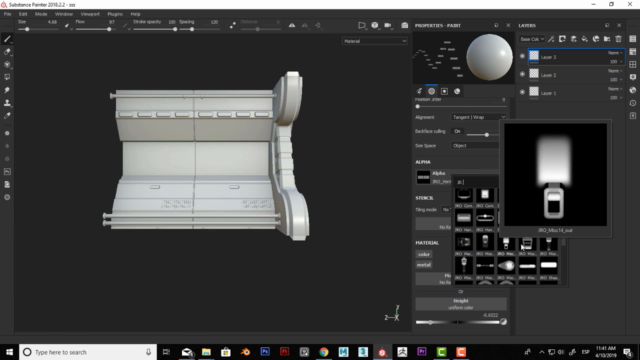640x360 pixels.
Task: Click the Height value slider
Action: coord(458,322)
